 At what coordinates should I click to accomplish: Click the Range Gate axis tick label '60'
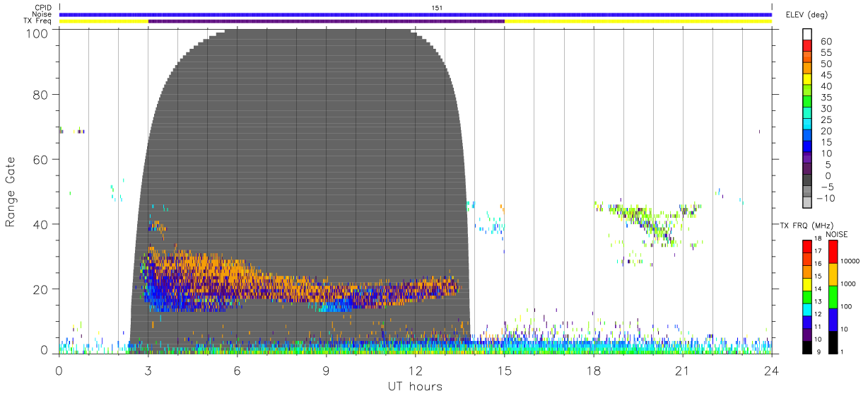42,160
